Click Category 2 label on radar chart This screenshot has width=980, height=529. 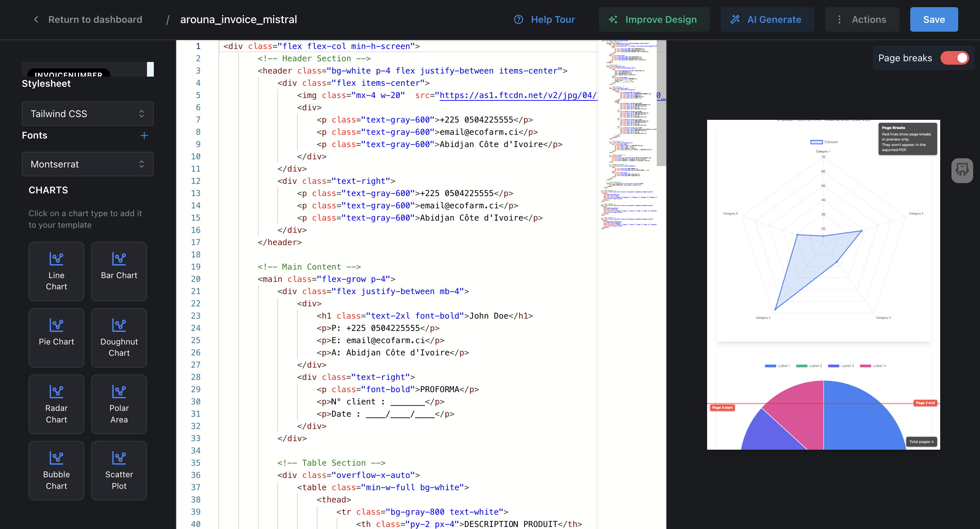916,213
